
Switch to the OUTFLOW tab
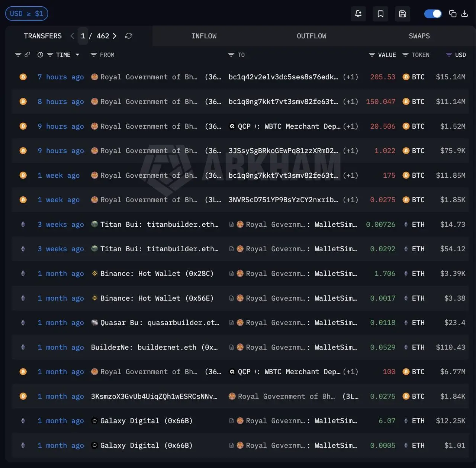point(312,36)
